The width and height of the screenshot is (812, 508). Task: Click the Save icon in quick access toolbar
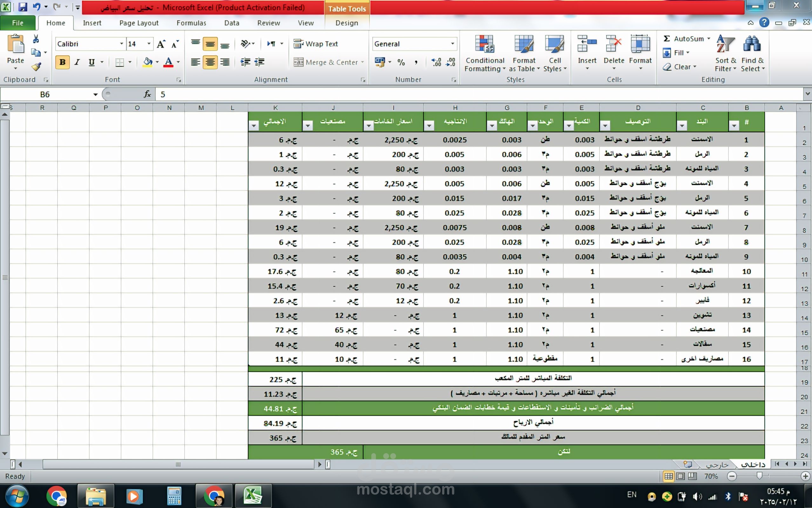pyautogui.click(x=23, y=7)
